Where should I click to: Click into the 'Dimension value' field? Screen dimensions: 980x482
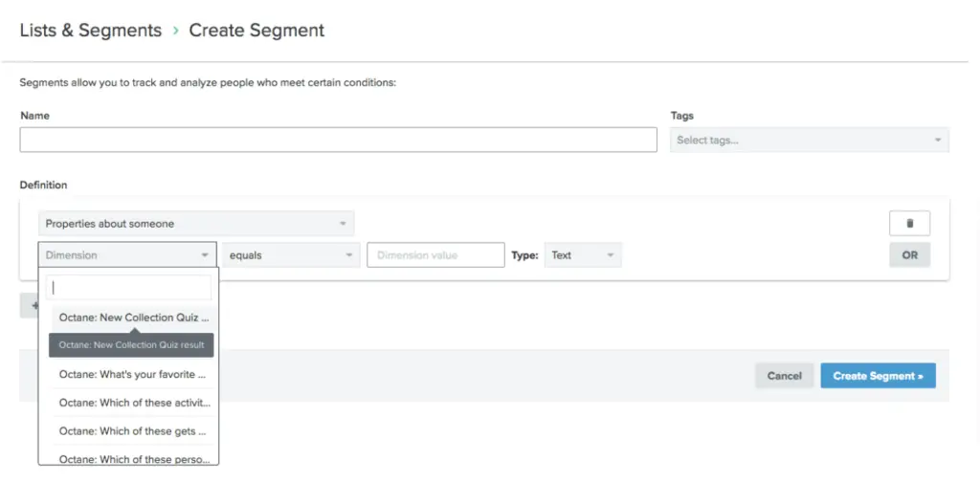435,255
